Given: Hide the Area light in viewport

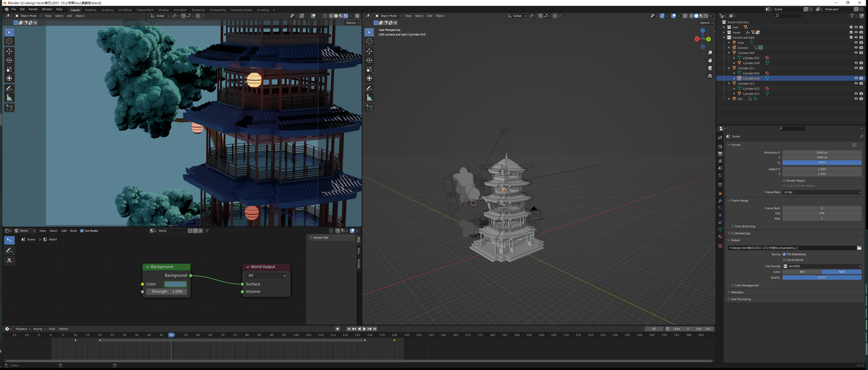Looking at the screenshot, I should point(856,43).
